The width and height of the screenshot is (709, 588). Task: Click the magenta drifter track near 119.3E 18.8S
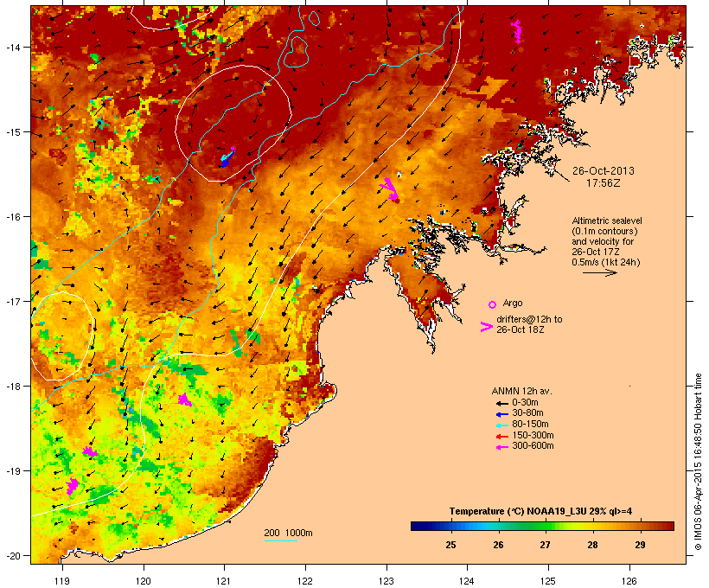[x=90, y=451]
